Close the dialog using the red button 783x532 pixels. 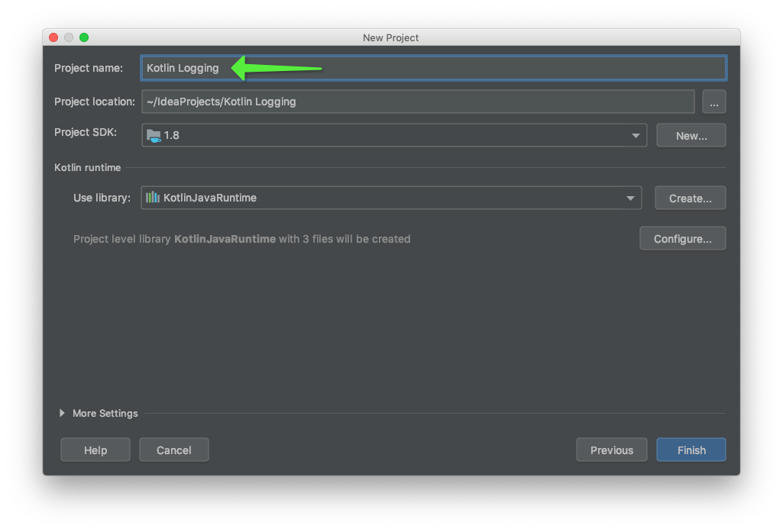pos(53,37)
